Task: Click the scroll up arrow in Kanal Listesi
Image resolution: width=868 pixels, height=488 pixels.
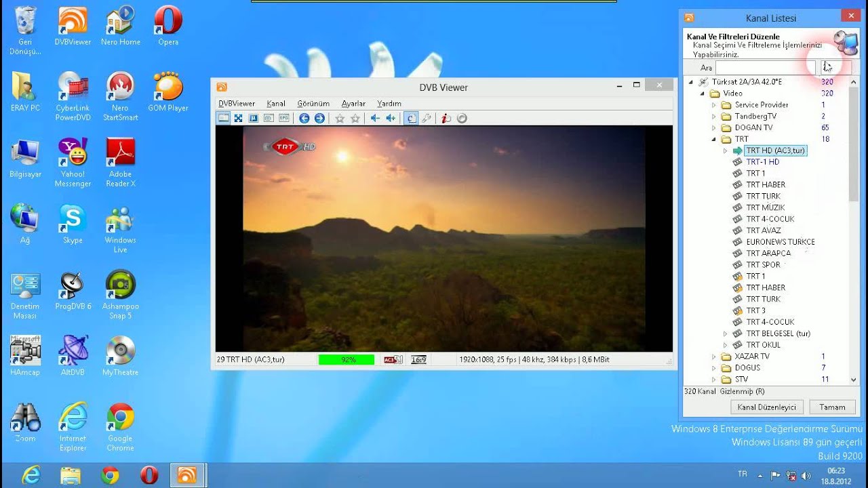Action: (854, 82)
